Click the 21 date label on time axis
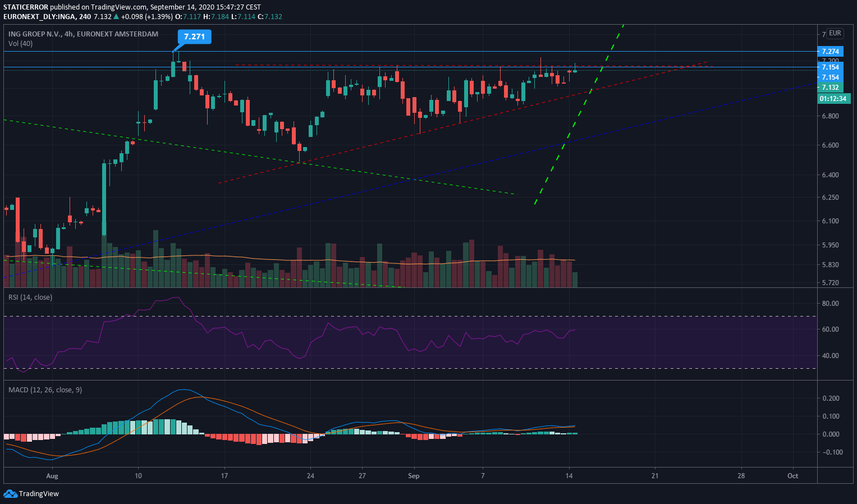 (x=655, y=476)
